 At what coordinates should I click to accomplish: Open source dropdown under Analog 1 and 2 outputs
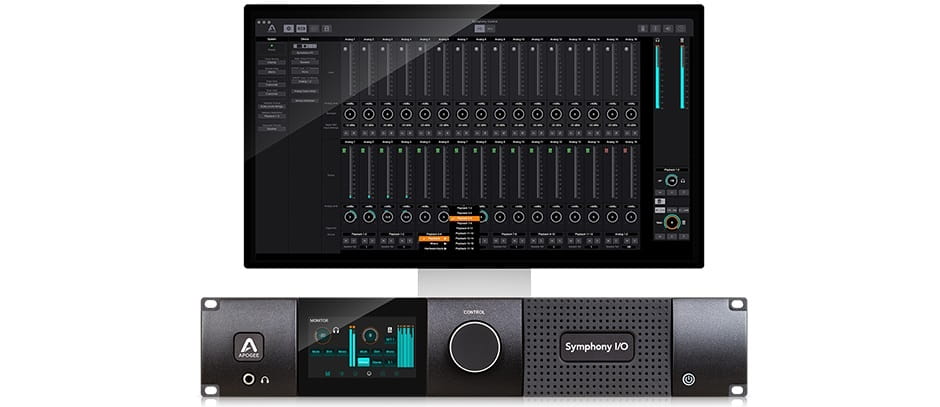point(359,234)
